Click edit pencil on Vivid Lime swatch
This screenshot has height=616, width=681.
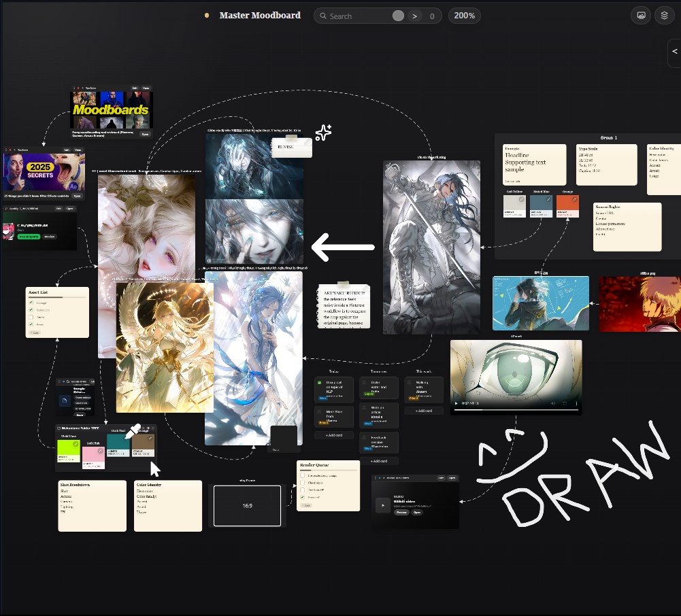pyautogui.click(x=76, y=444)
